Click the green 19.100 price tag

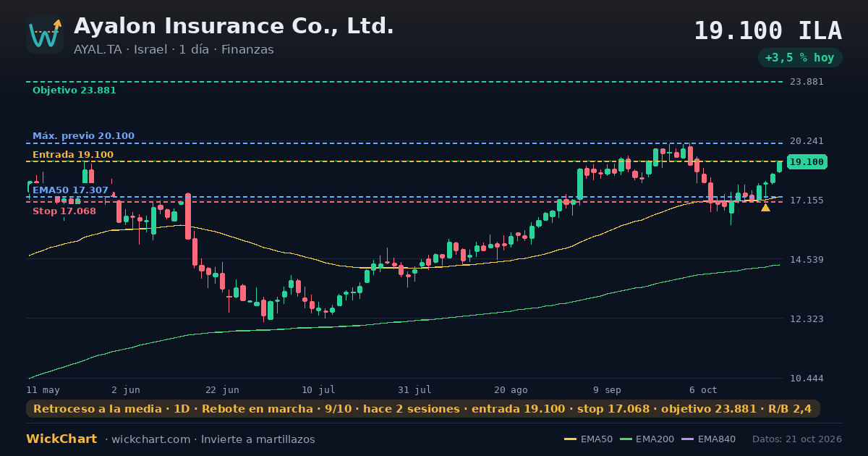[x=807, y=162]
